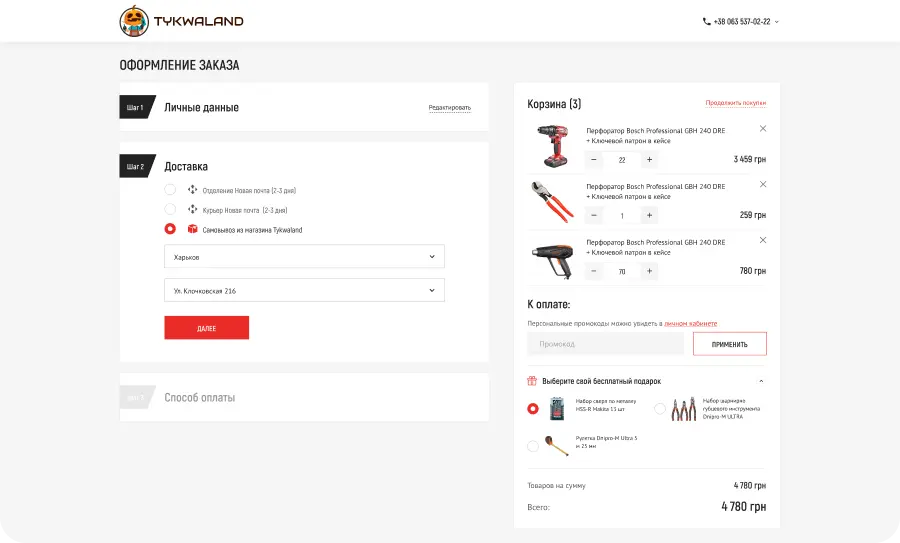Click the Шаг 1 step badge

click(135, 107)
